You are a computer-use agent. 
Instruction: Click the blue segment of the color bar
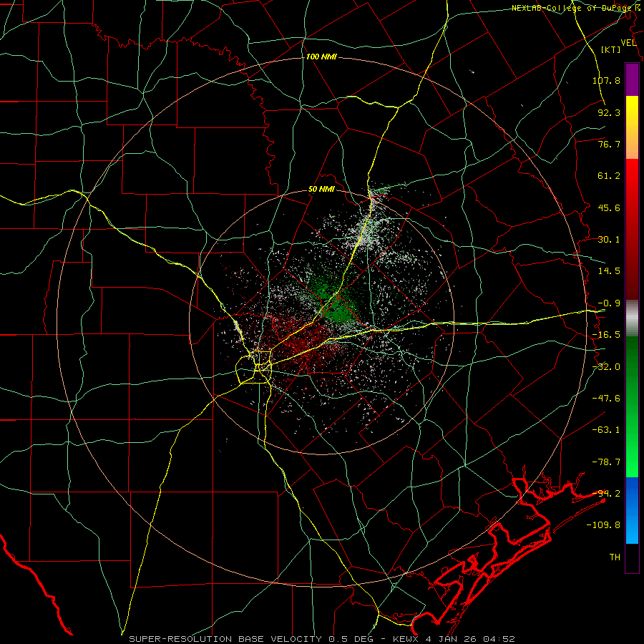(x=632, y=510)
